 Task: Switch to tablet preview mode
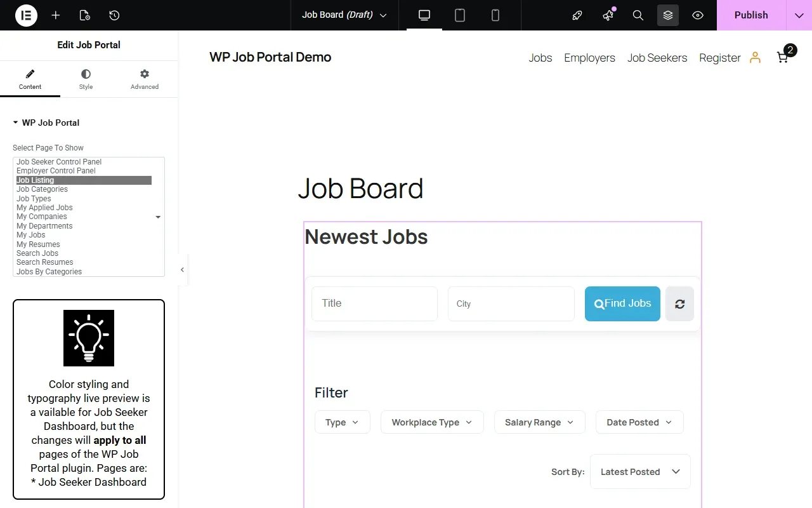(x=460, y=15)
